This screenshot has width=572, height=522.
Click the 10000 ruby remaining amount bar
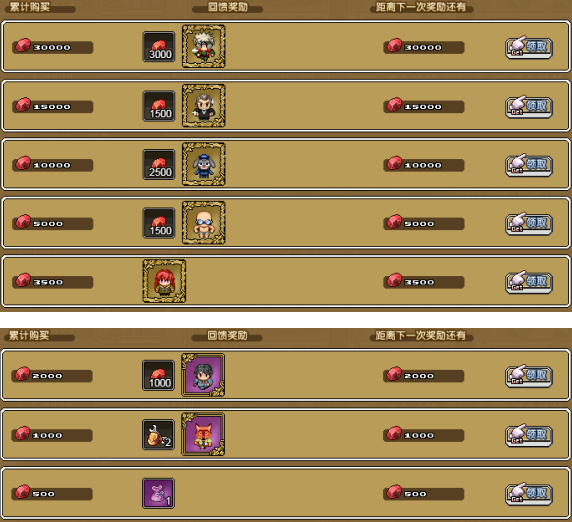424,165
